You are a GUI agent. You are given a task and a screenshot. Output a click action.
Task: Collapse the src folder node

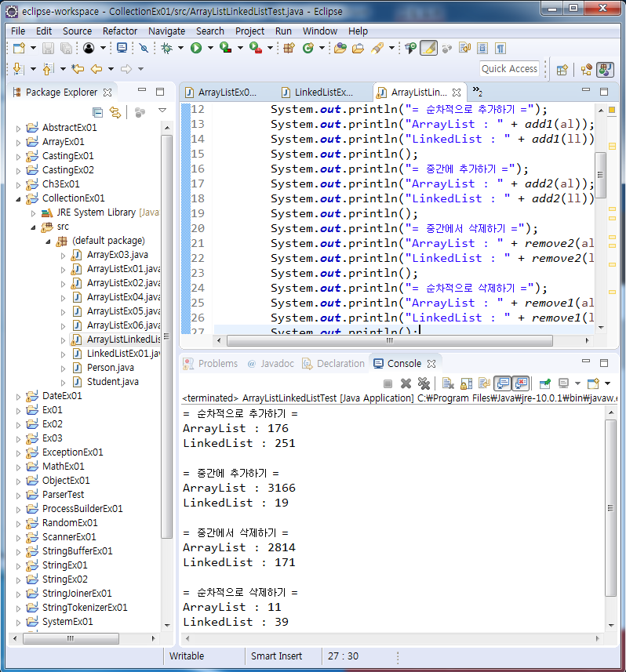tap(34, 227)
